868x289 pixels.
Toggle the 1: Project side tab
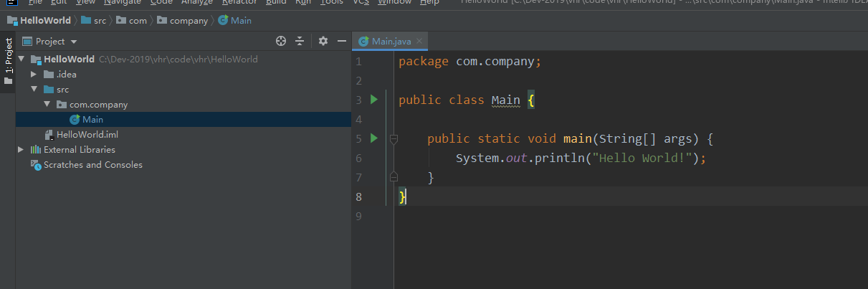coord(8,61)
